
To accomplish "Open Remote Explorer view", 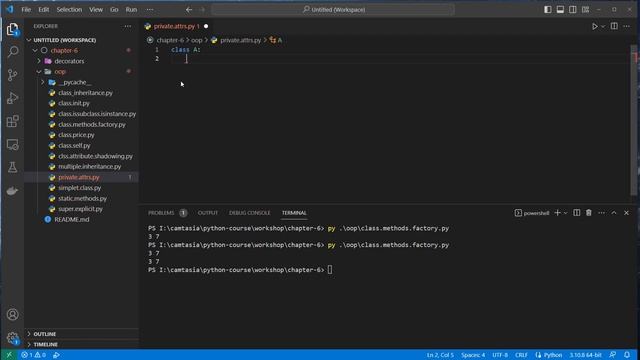I will click(x=13, y=144).
